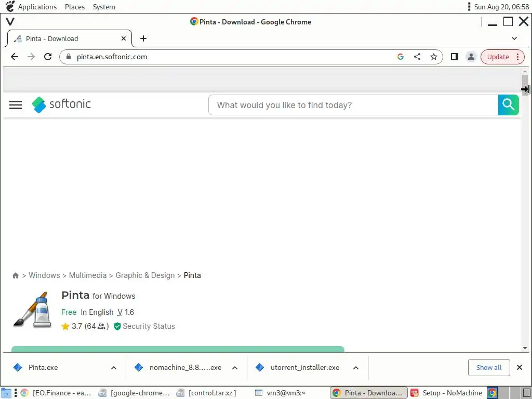Click the clock Sun Aug 20
The width and height of the screenshot is (532, 399).
point(501,7)
